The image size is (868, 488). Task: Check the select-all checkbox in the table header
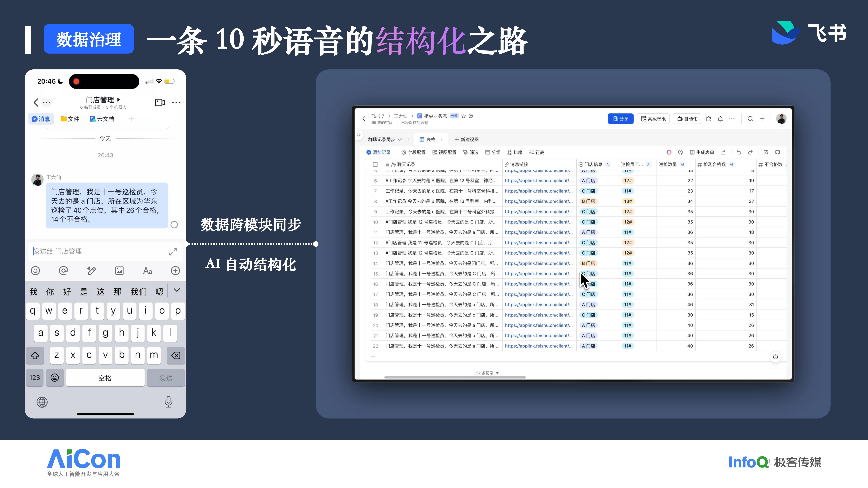coord(375,164)
